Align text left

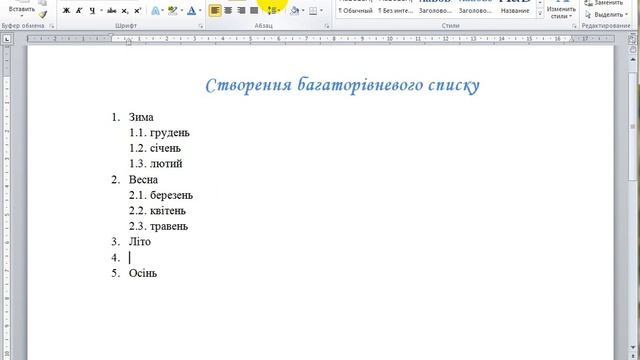(x=215, y=11)
